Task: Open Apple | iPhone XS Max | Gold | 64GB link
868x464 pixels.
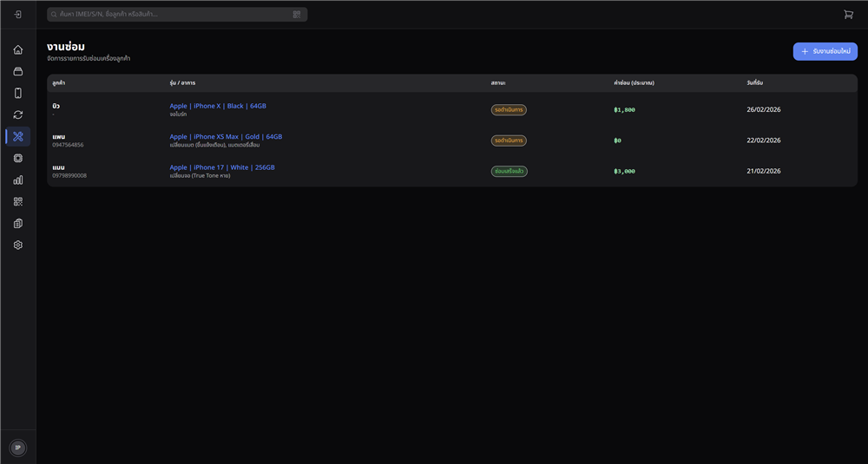Action: 226,137
